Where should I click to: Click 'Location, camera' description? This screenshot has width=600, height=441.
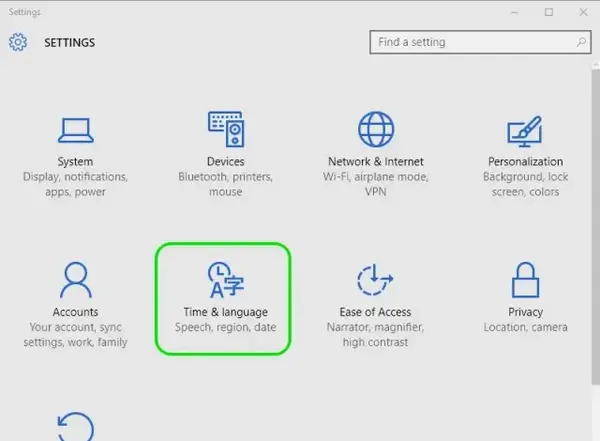pyautogui.click(x=525, y=327)
